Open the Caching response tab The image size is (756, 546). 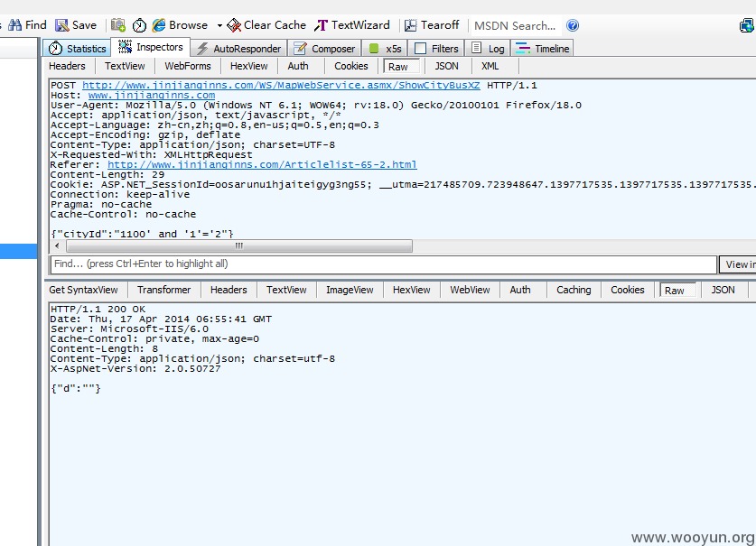(x=574, y=290)
